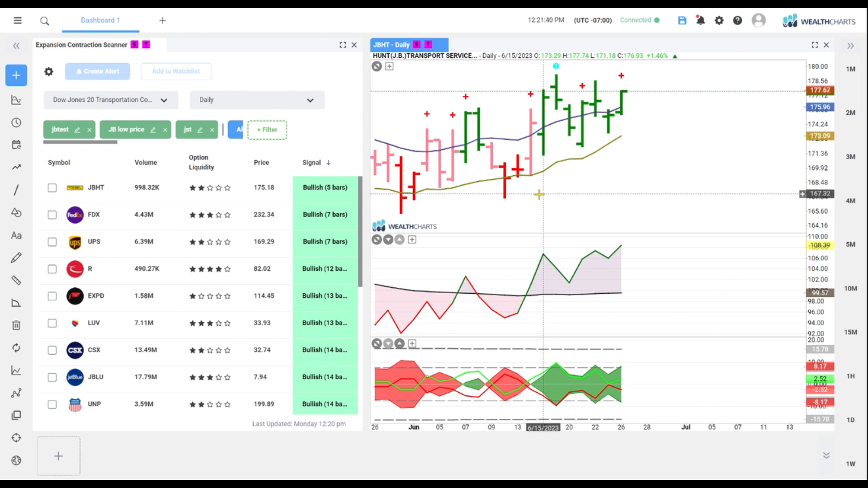The image size is (868, 488).
Task: Select the Aa text tool
Action: click(16, 235)
